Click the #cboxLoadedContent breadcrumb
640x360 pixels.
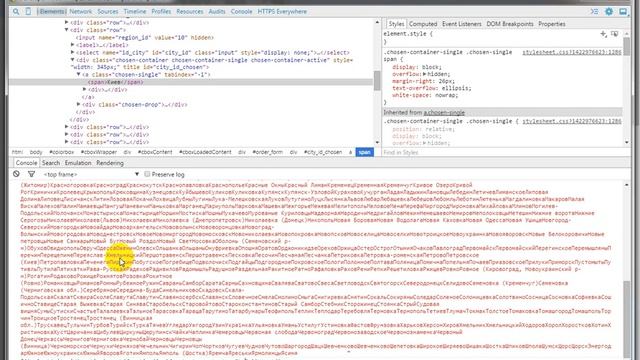pyautogui.click(x=205, y=152)
